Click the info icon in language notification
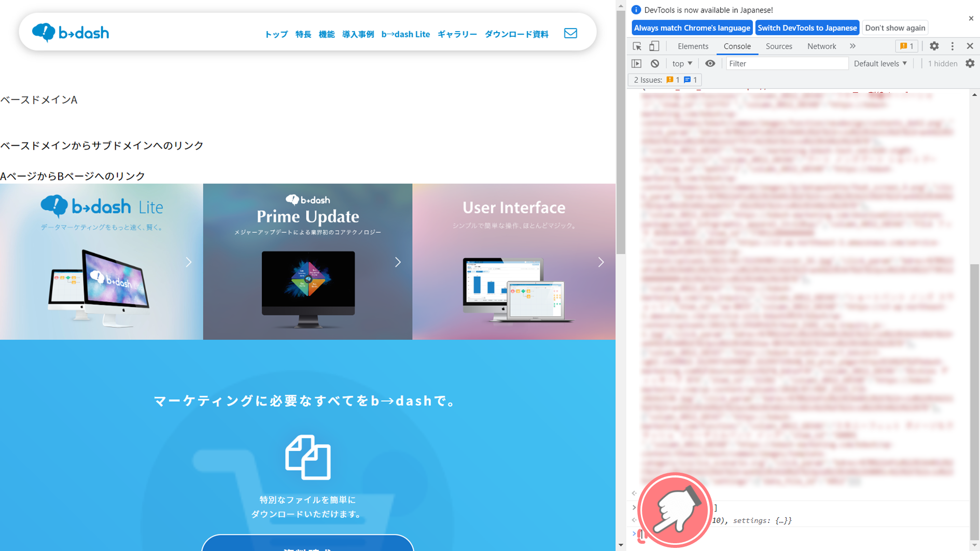Screen dimensions: 980x551 click(x=636, y=10)
